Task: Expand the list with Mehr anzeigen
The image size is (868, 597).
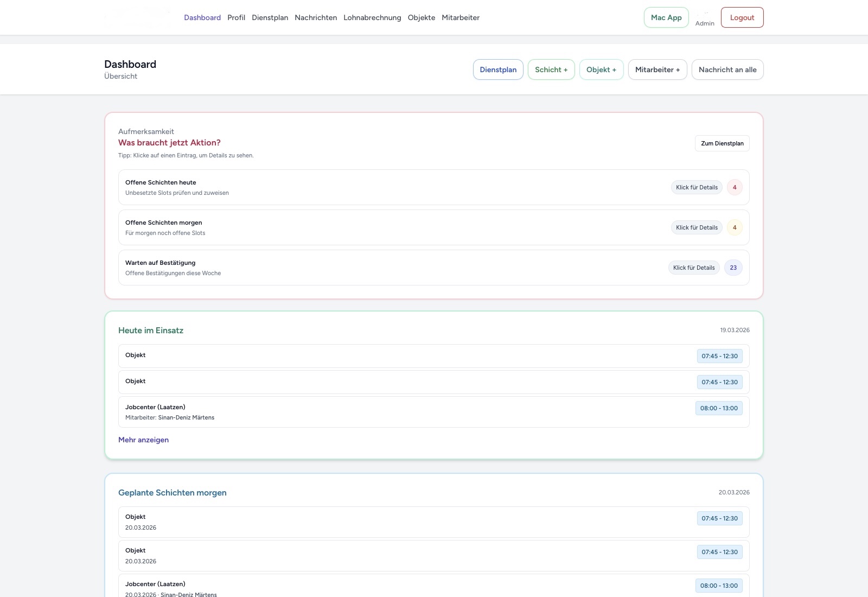Action: [143, 440]
